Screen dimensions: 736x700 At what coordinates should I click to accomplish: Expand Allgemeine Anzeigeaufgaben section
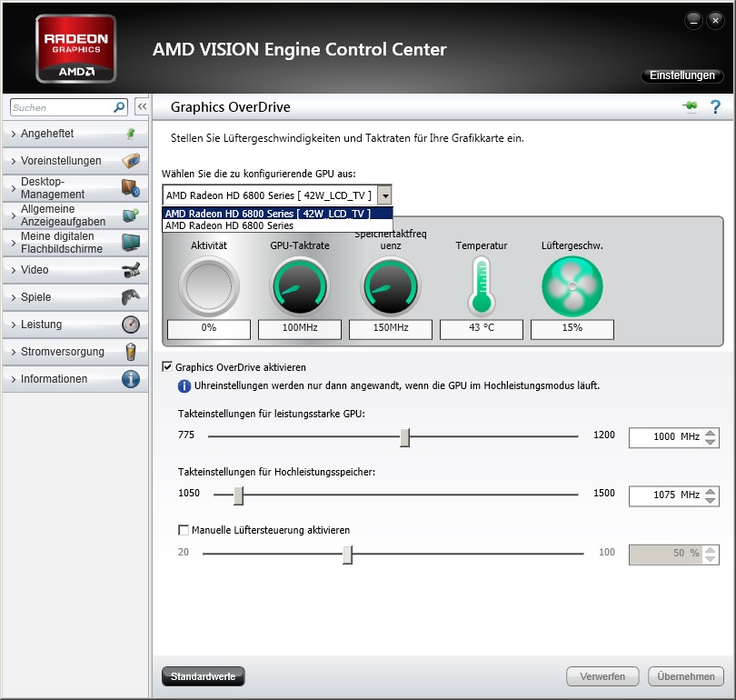[14, 215]
